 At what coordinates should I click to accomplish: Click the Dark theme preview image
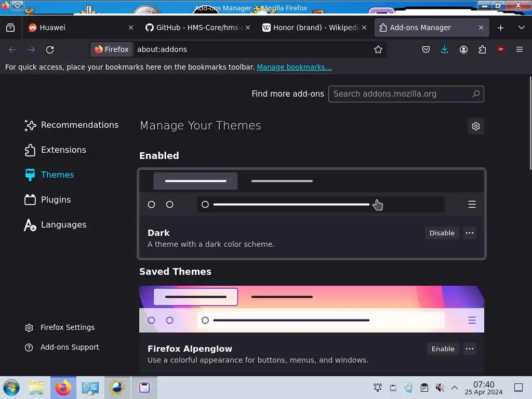[312, 193]
